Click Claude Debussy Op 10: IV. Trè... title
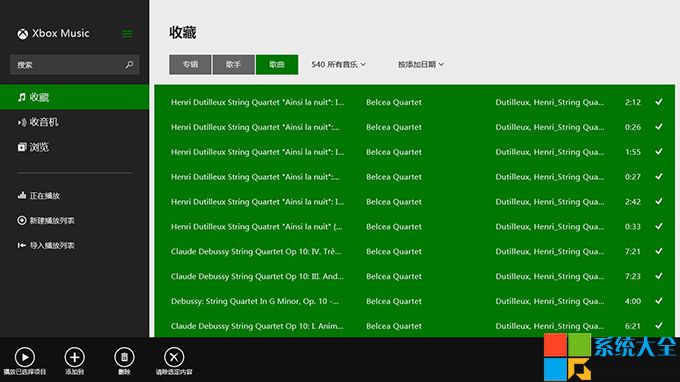The width and height of the screenshot is (680, 382). tap(256, 251)
